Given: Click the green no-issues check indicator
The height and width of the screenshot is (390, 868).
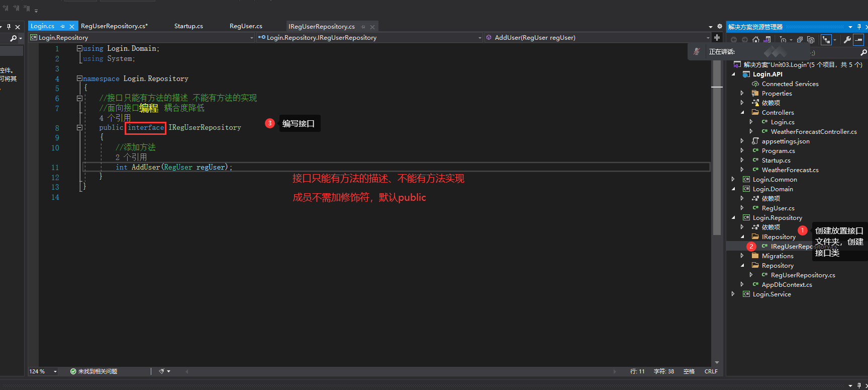Looking at the screenshot, I should (73, 371).
